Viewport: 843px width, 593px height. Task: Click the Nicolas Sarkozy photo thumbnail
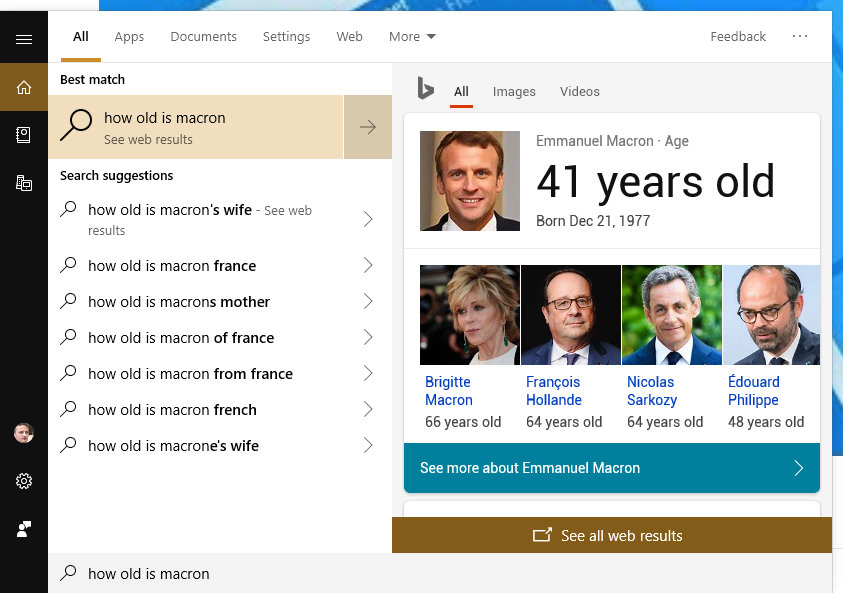[671, 315]
